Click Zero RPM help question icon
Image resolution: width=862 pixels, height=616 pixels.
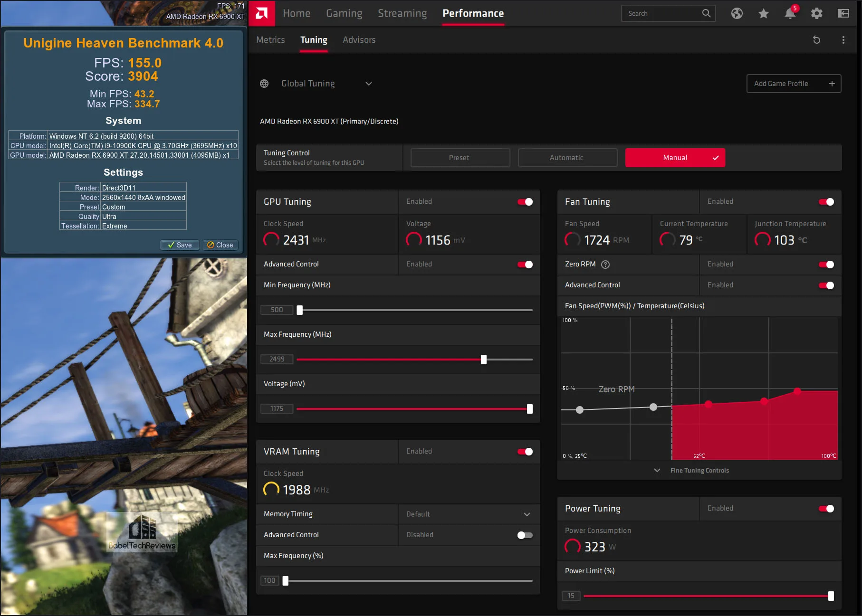(x=605, y=265)
